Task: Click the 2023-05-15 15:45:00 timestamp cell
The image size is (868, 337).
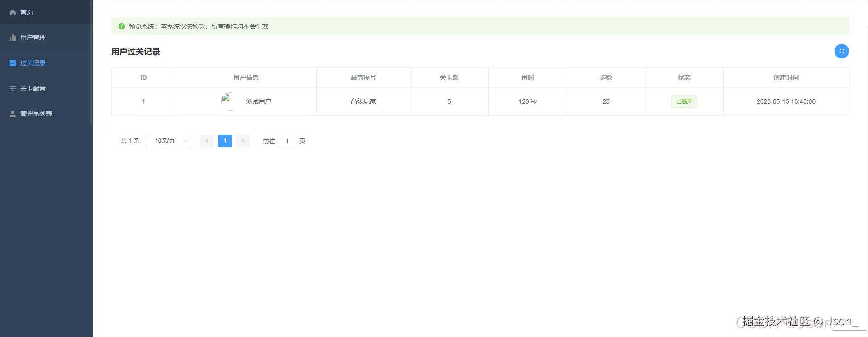Action: 786,101
